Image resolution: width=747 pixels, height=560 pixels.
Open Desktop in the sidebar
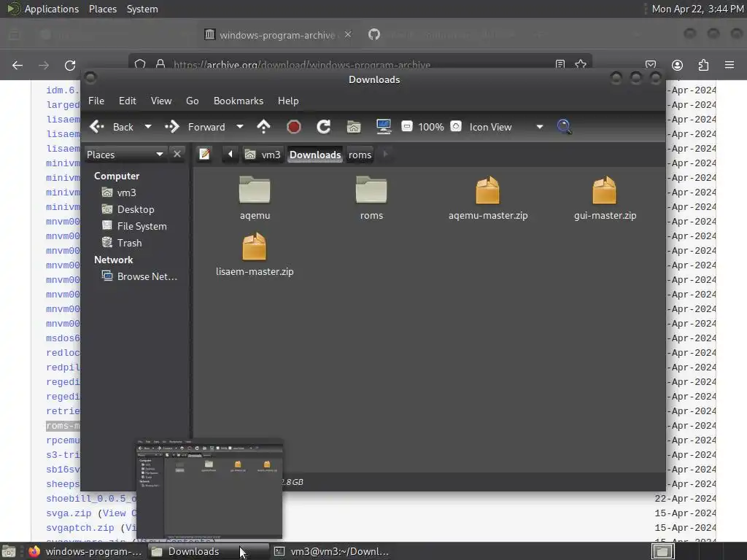coord(128,209)
